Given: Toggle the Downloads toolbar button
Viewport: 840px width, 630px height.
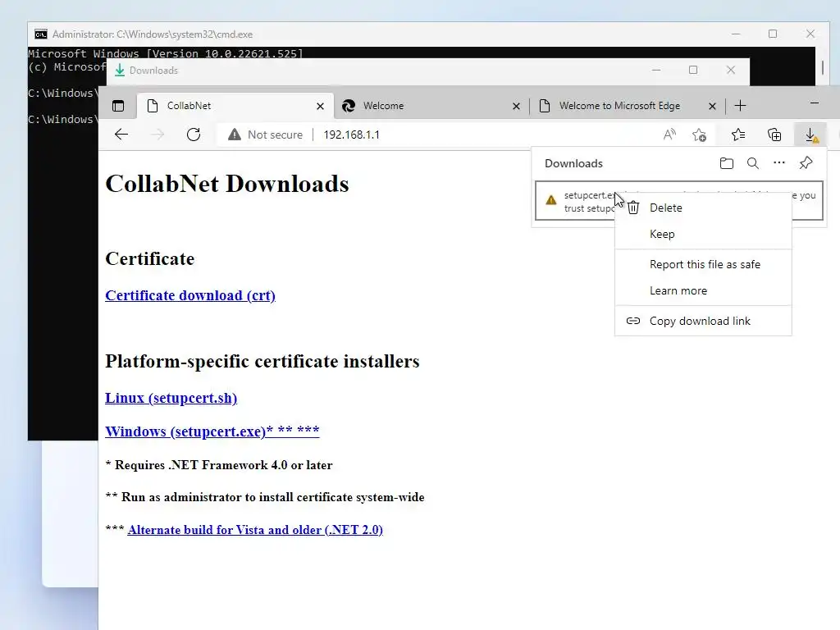Looking at the screenshot, I should pyautogui.click(x=811, y=135).
